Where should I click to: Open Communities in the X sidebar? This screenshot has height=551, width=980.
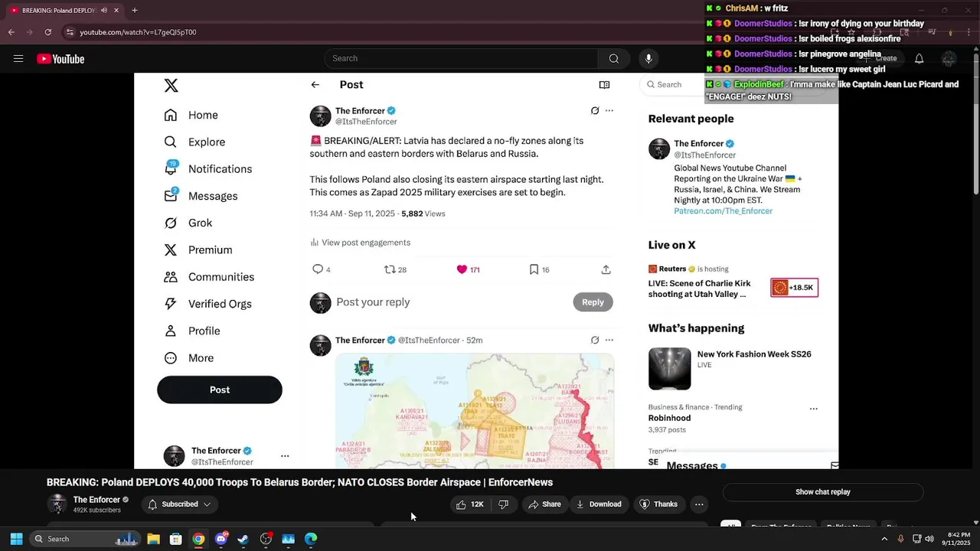(208, 277)
